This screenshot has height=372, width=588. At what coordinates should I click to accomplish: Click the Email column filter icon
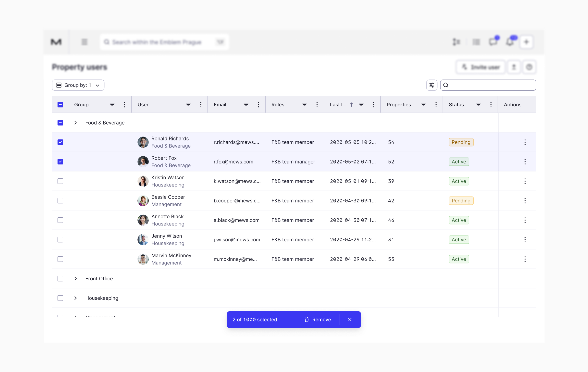point(246,105)
